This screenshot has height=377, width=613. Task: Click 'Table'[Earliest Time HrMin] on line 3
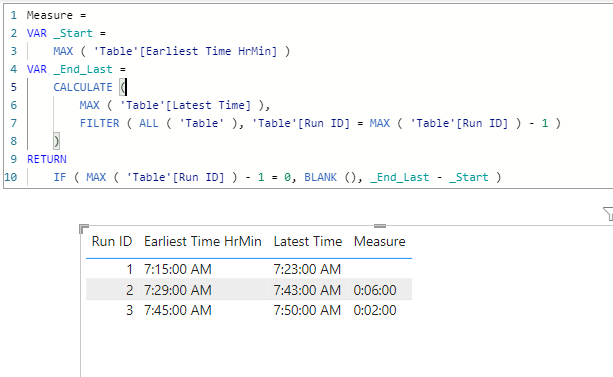click(x=185, y=51)
